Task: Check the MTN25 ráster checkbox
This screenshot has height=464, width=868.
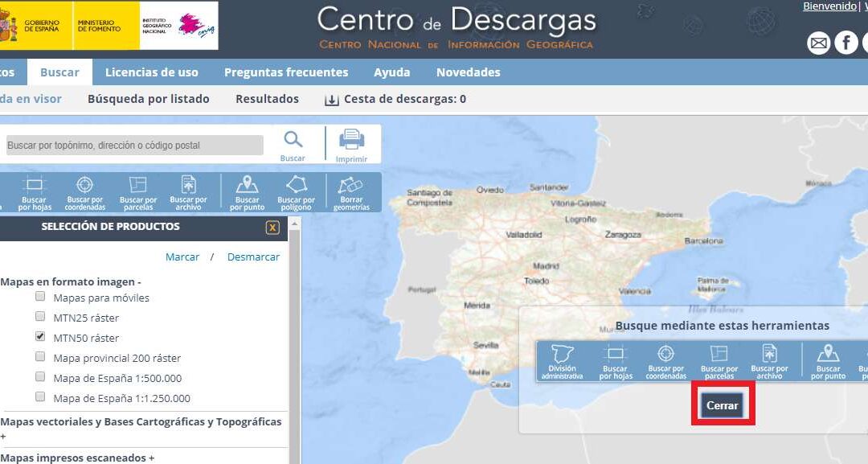Action: pos(40,316)
